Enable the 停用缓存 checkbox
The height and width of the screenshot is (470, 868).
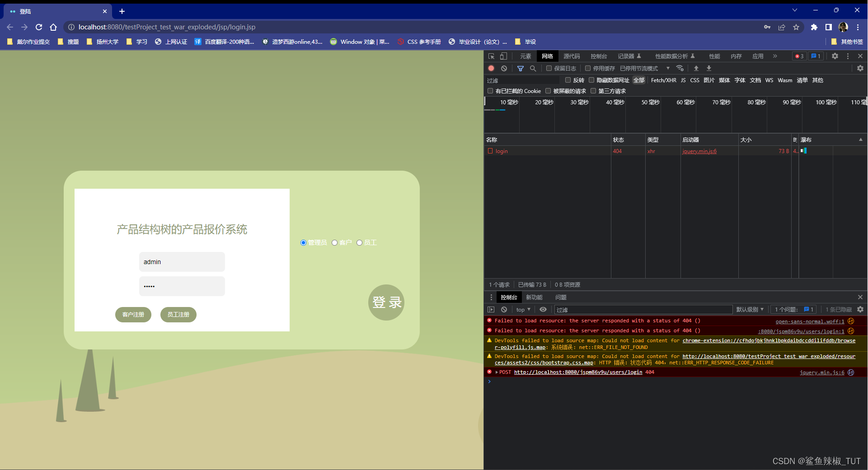588,68
